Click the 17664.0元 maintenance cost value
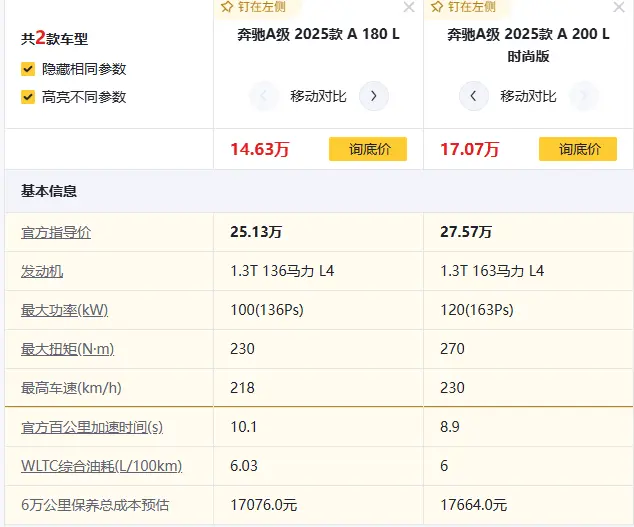Viewport: 634px width, 527px height. 473,505
